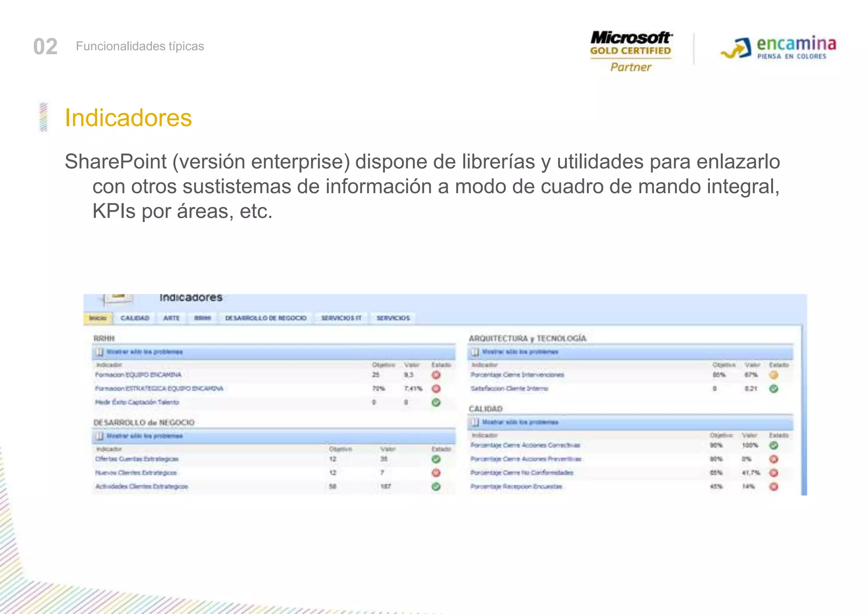Select the SERVICIOS tab
This screenshot has width=868, height=614.
point(393,318)
